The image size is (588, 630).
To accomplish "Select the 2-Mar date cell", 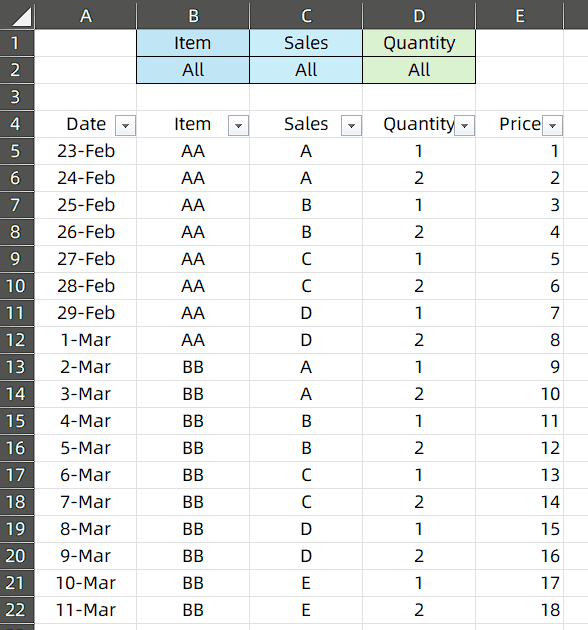I will [86, 367].
